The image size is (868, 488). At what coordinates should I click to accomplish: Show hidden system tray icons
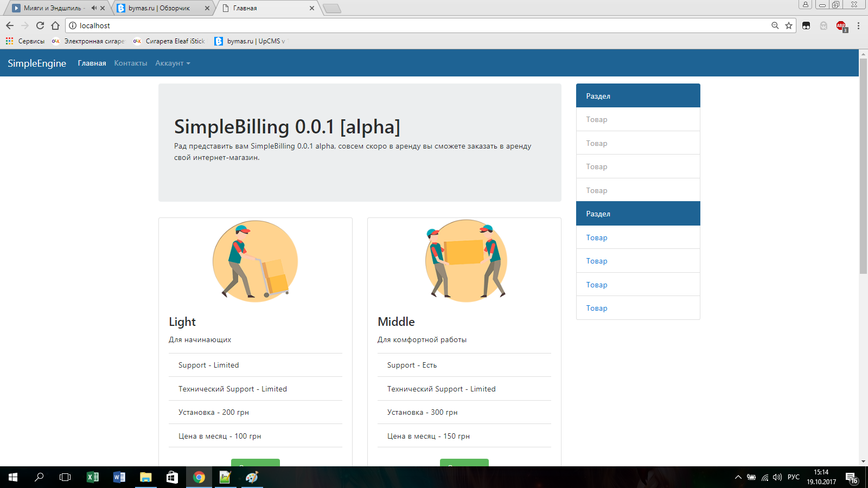(738, 477)
